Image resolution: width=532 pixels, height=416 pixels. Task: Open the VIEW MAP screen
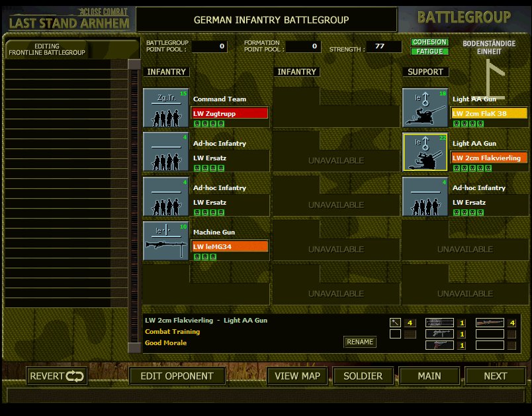298,376
